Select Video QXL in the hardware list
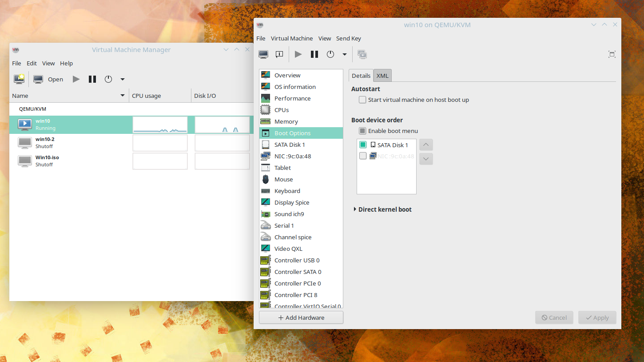This screenshot has width=644, height=362. [301, 249]
